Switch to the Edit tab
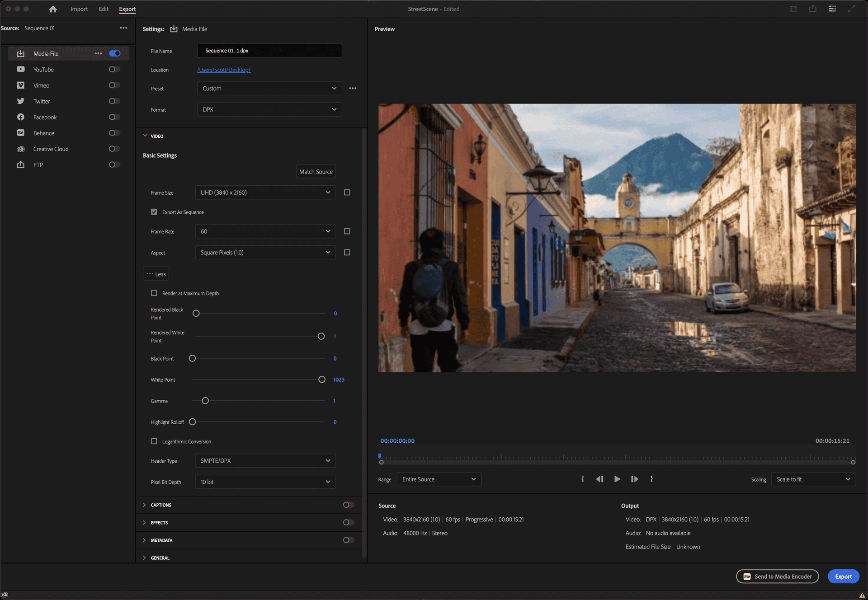The width and height of the screenshot is (868, 600). point(104,9)
